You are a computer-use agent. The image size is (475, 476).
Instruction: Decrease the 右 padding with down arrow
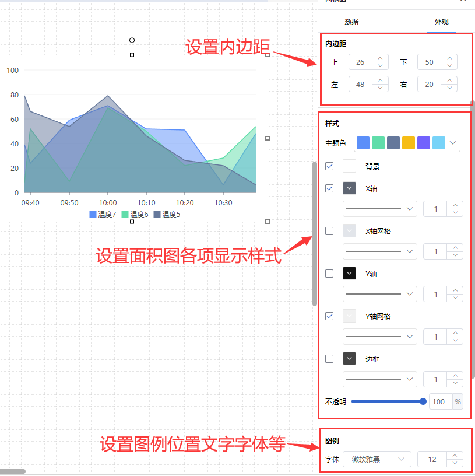click(x=449, y=88)
